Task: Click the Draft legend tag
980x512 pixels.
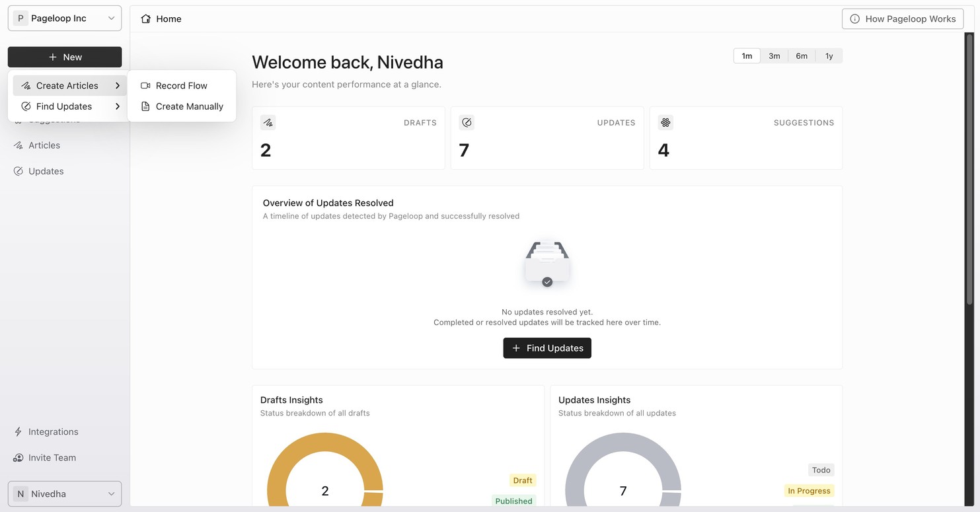Action: pos(523,480)
